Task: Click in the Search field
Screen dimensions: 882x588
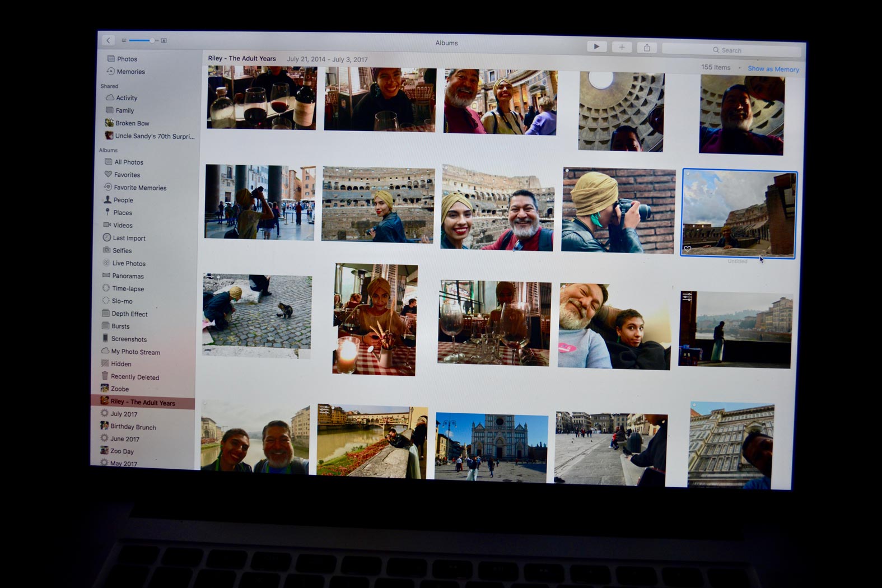Action: [731, 50]
